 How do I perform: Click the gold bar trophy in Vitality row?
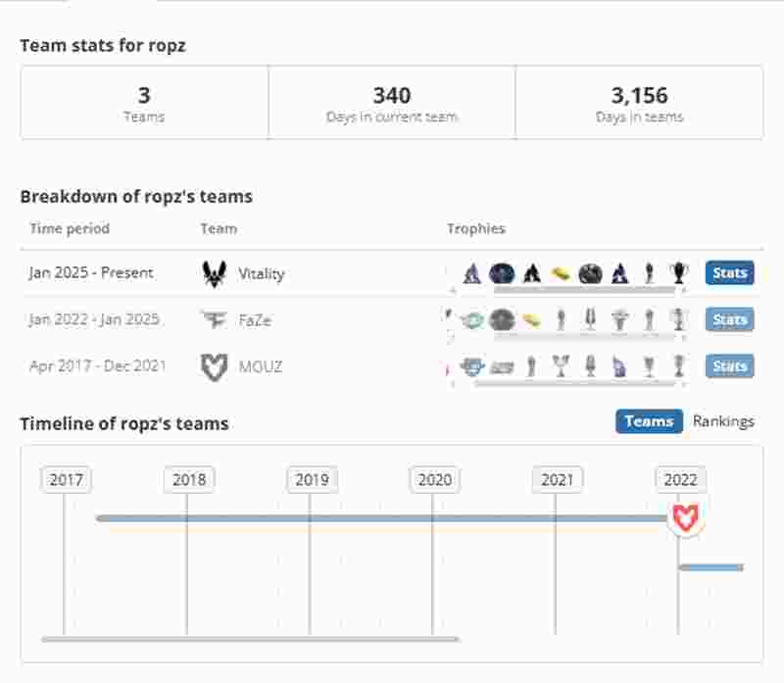click(561, 273)
